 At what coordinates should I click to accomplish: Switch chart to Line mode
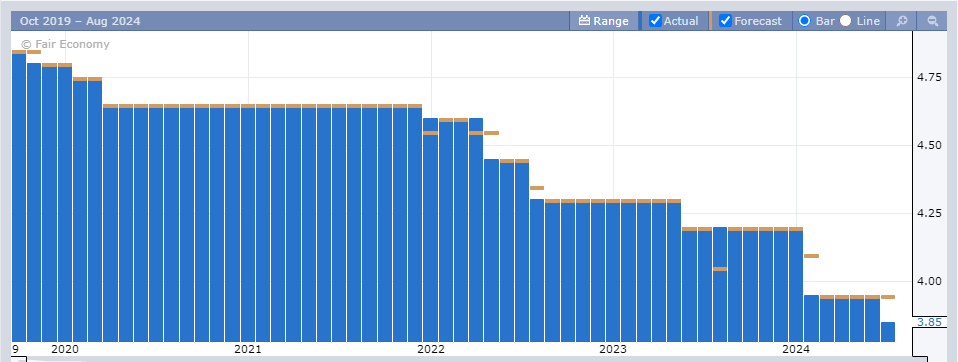click(846, 21)
